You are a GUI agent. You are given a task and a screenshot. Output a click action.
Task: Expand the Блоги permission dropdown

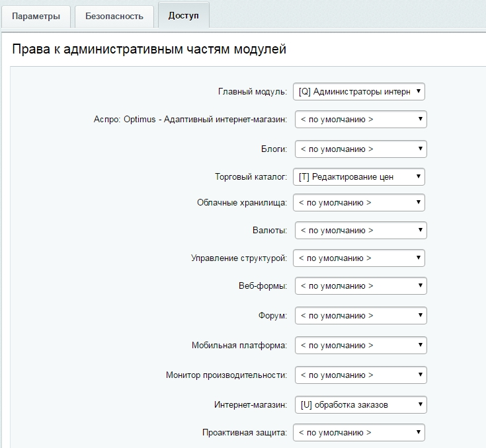(x=361, y=149)
